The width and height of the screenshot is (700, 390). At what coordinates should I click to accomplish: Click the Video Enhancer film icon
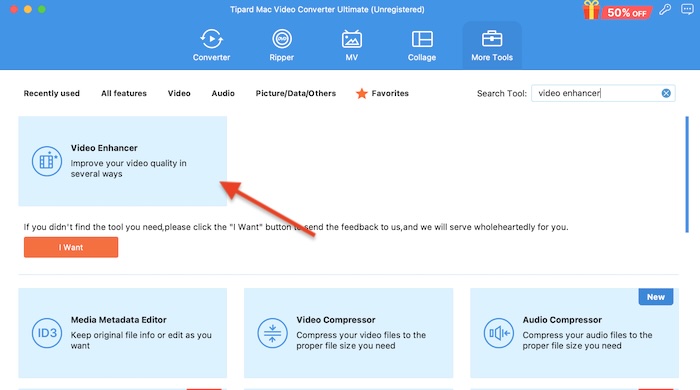coord(47,161)
